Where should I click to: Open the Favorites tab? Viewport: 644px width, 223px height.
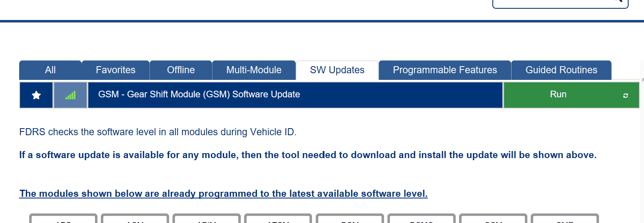click(x=115, y=70)
